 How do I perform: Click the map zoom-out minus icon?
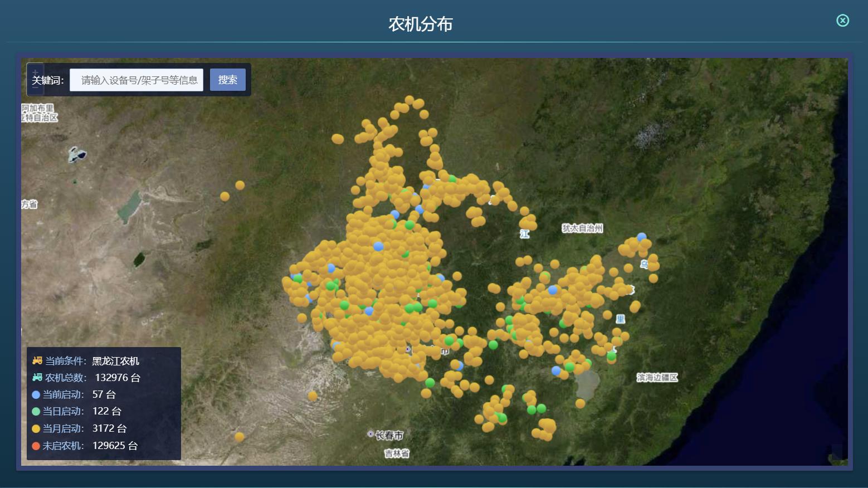(35, 87)
